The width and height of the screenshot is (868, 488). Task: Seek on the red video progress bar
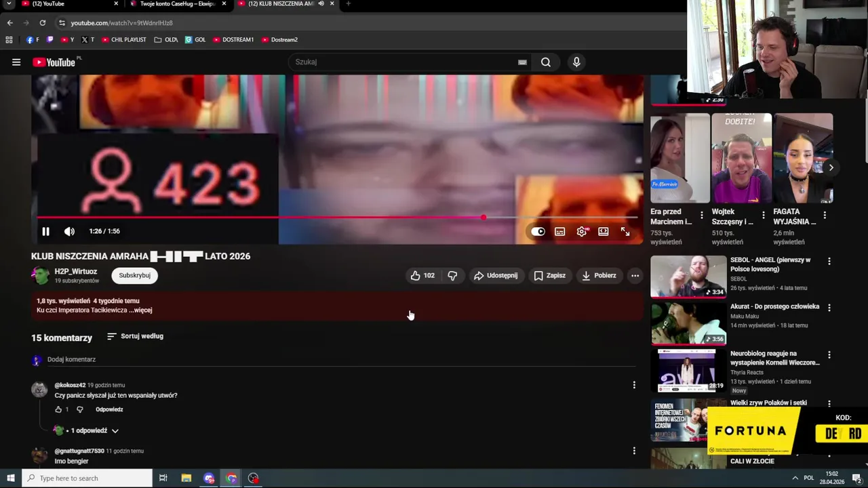(x=337, y=218)
